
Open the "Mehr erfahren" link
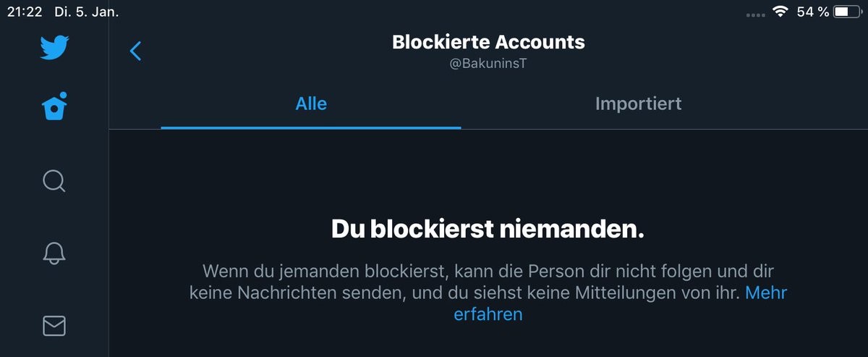click(x=488, y=314)
